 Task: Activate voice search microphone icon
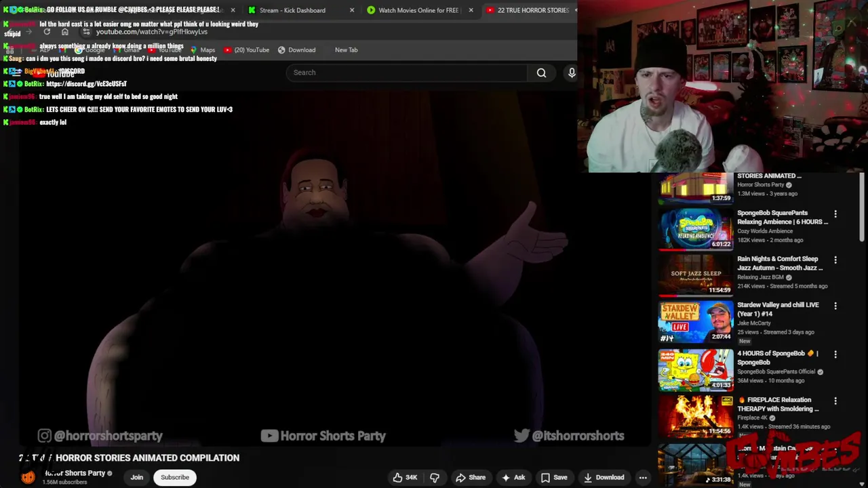pyautogui.click(x=572, y=73)
